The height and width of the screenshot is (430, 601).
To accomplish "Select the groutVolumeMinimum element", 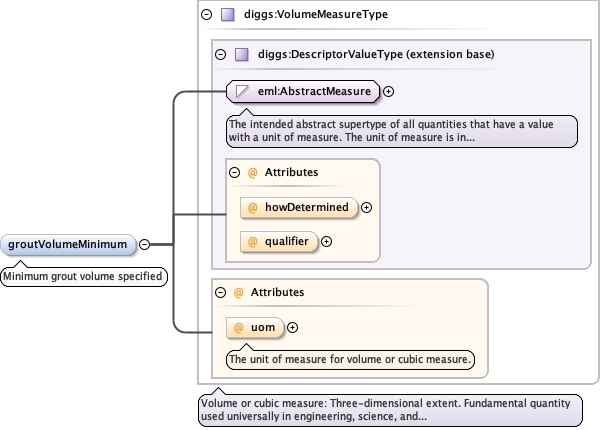I will tap(68, 244).
